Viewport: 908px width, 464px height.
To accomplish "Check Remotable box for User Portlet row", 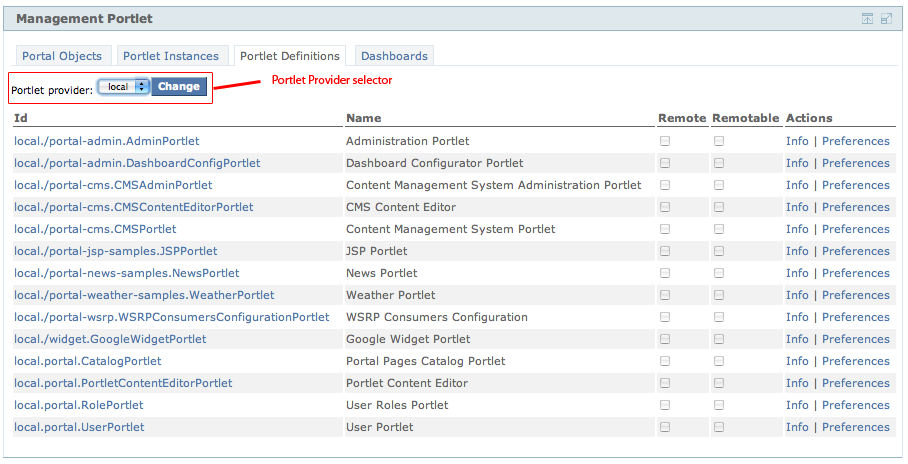I will 719,427.
